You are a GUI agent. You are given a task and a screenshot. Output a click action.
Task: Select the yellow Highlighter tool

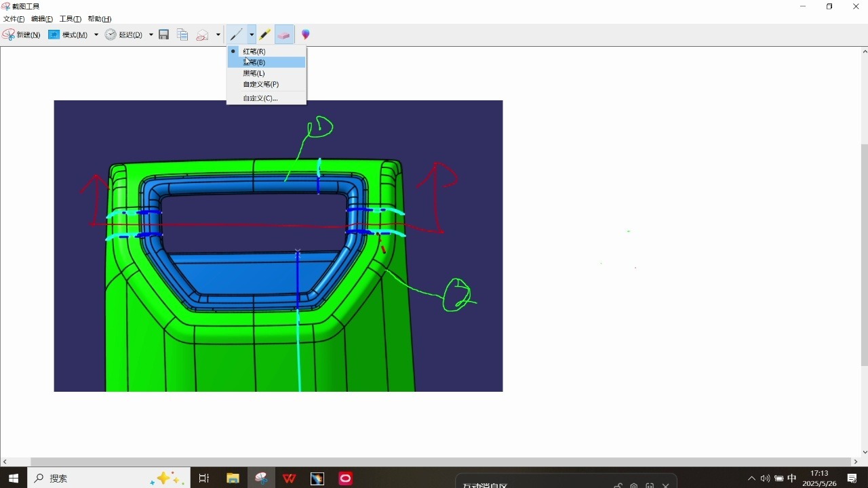tap(265, 35)
